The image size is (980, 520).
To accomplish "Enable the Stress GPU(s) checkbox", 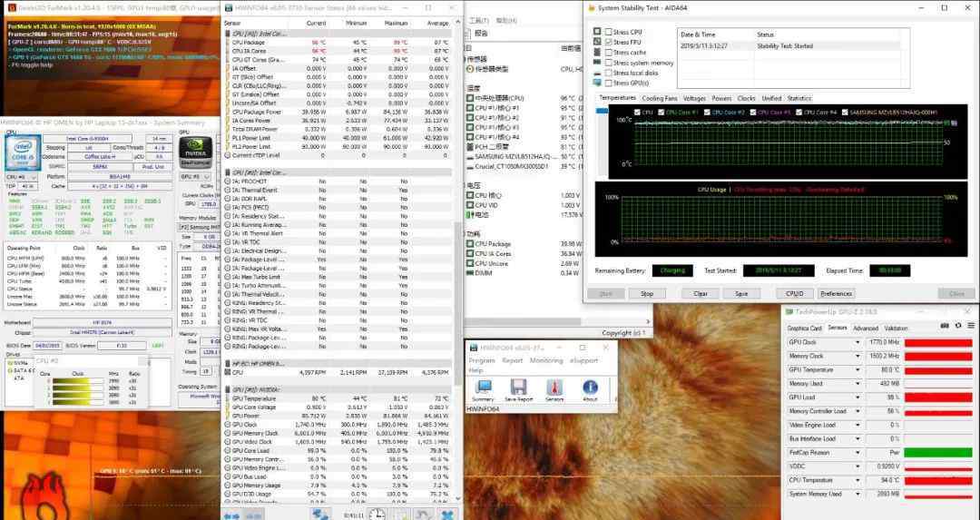I will tap(608, 83).
